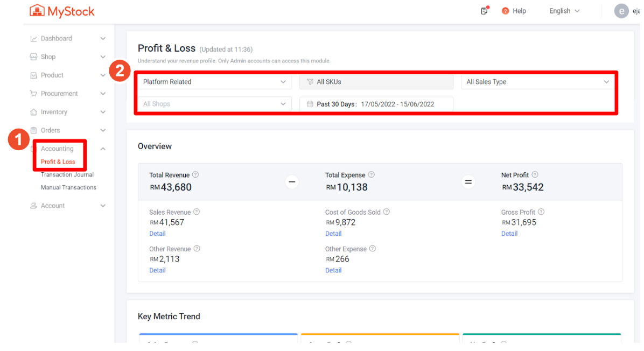Click Detail link under Sales Revenue
The height and width of the screenshot is (351, 644).
coord(157,234)
